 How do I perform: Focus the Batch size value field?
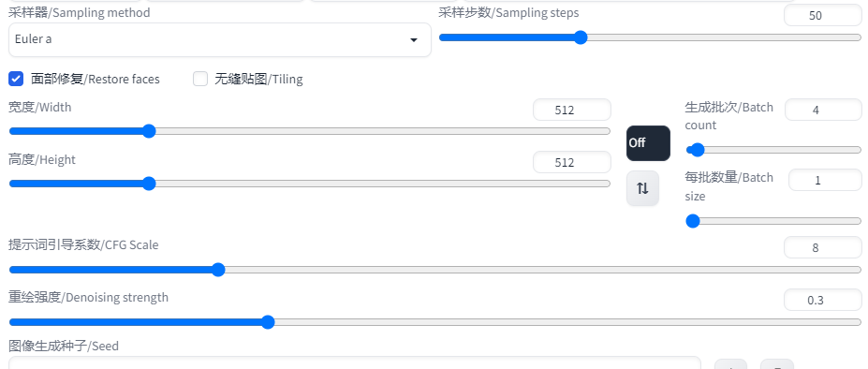click(825, 180)
